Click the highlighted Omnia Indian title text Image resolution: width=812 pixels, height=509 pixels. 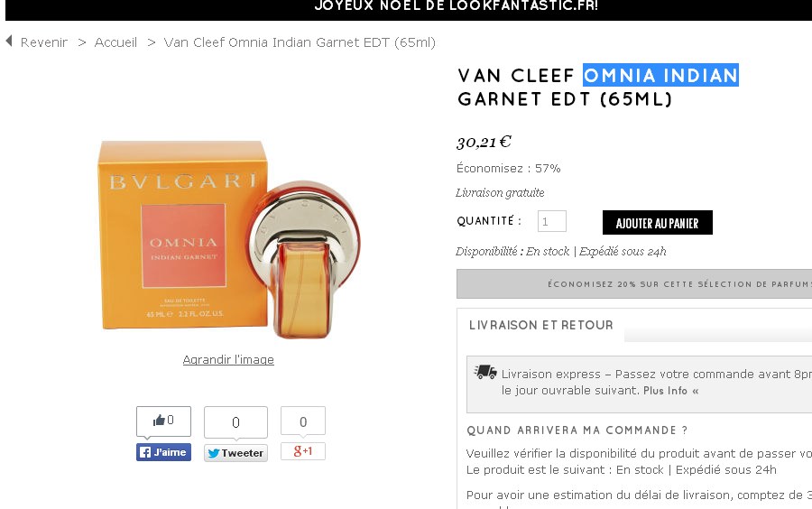(x=660, y=75)
